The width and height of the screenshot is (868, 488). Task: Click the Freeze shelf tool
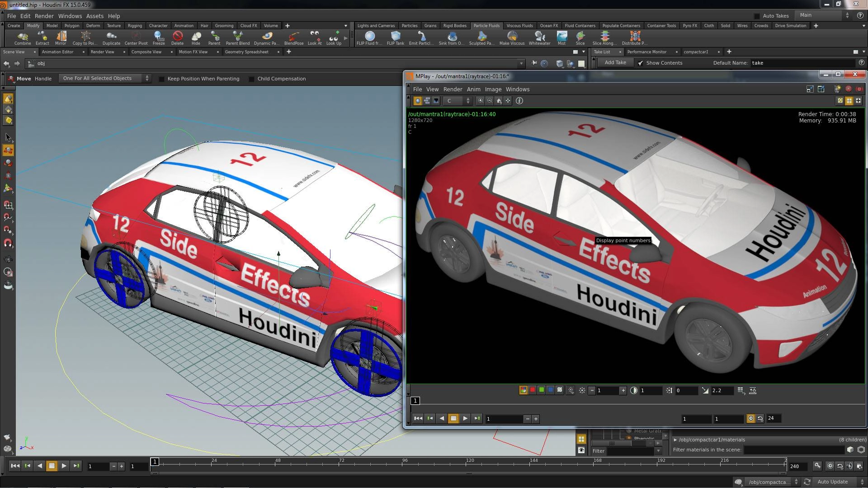(159, 38)
